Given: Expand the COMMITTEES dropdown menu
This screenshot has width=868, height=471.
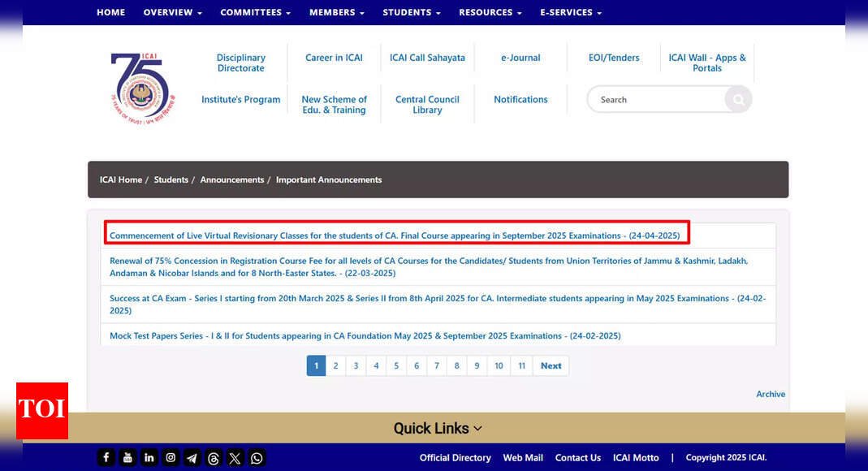Looking at the screenshot, I should (255, 12).
